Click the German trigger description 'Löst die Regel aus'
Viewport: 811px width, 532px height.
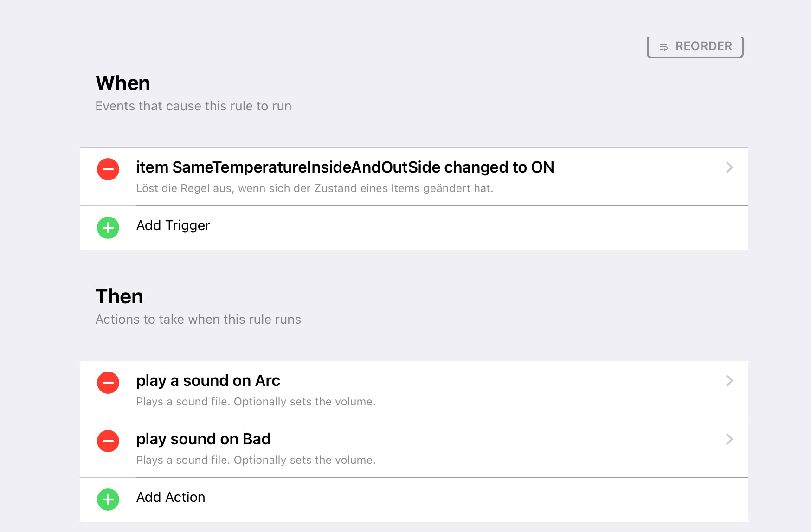click(x=315, y=188)
